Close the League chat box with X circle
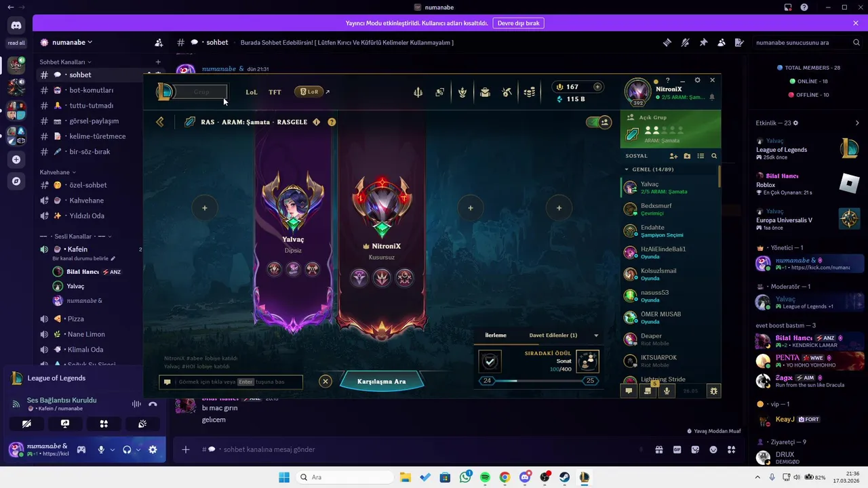 coord(325,382)
